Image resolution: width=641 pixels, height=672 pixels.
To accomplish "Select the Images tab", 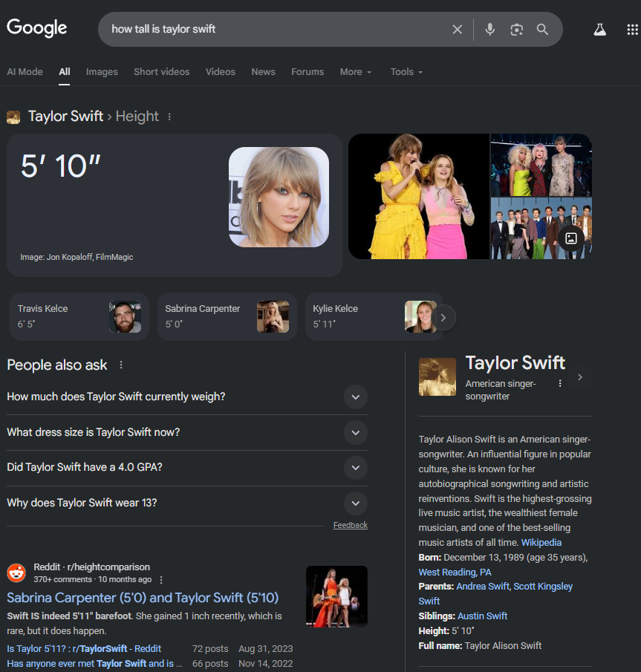I will 102,72.
